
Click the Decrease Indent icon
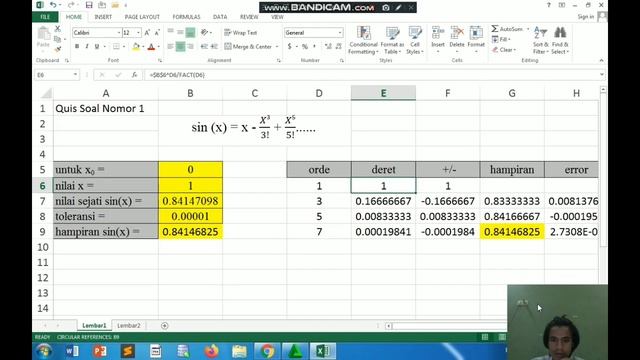click(204, 47)
